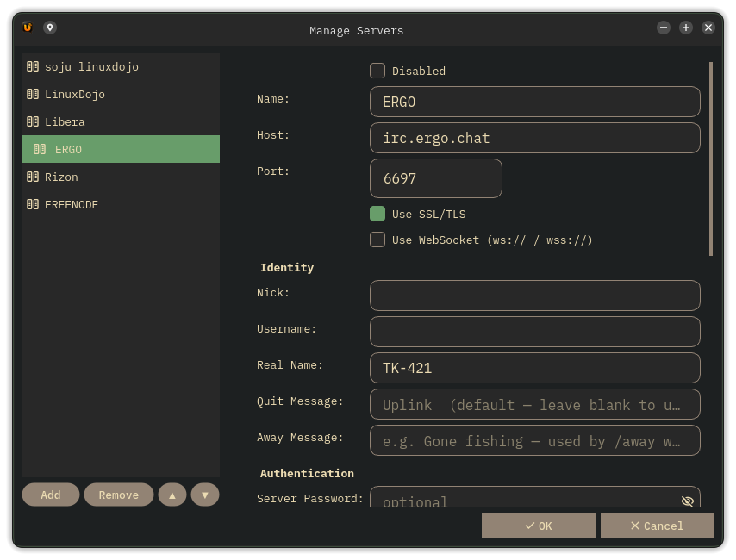Select LinuxDojo server entry
This screenshot has height=560, width=736.
pos(121,95)
